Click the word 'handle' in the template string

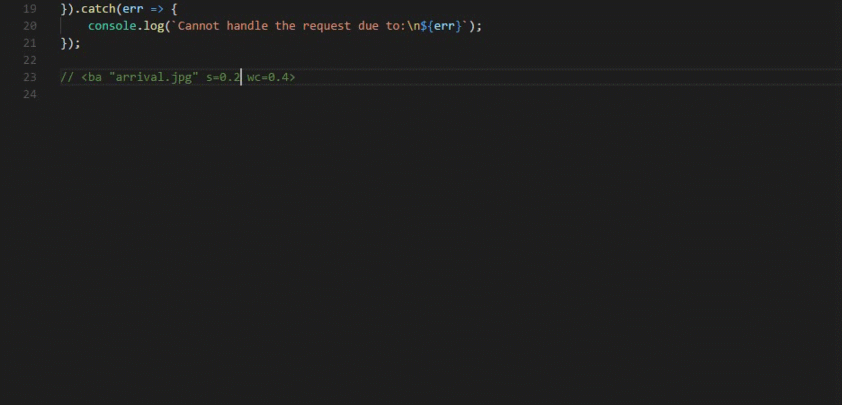coord(247,26)
